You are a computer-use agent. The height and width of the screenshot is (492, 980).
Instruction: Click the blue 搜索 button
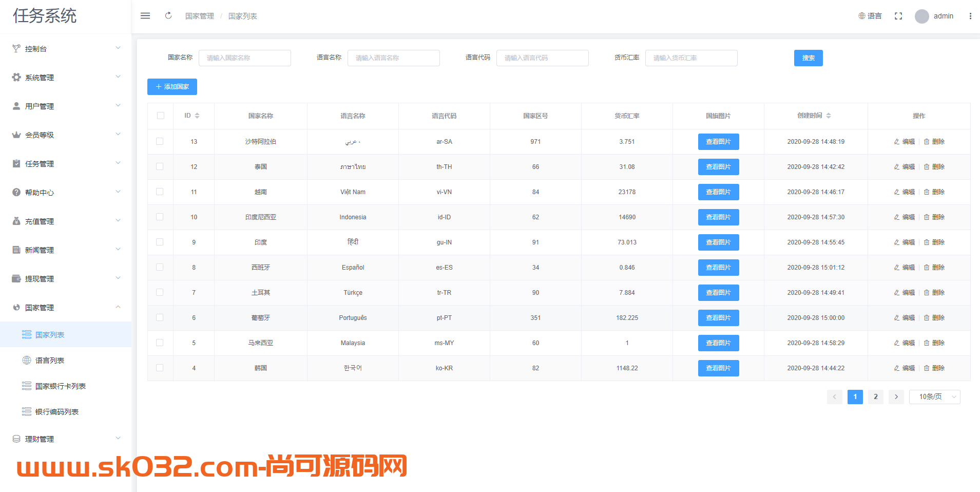point(808,58)
